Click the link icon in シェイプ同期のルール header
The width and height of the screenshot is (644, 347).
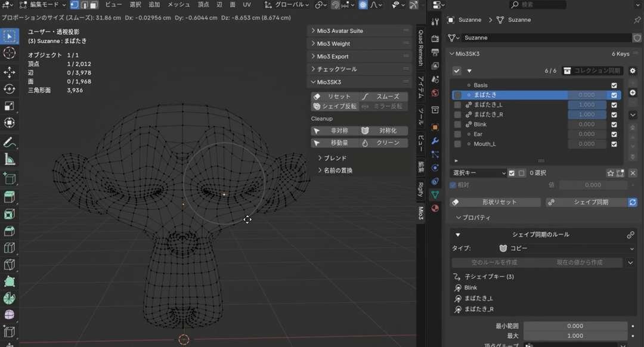tap(630, 234)
